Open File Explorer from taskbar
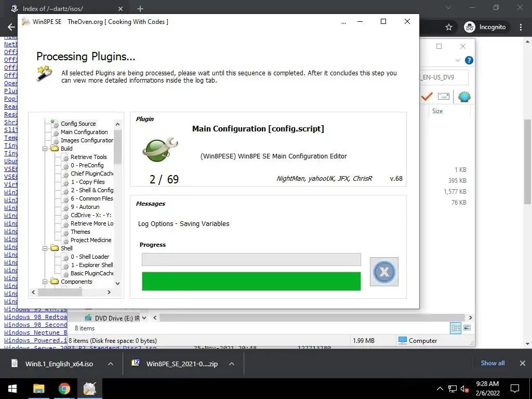Screen dimensions: 532x399 click(x=38, y=389)
